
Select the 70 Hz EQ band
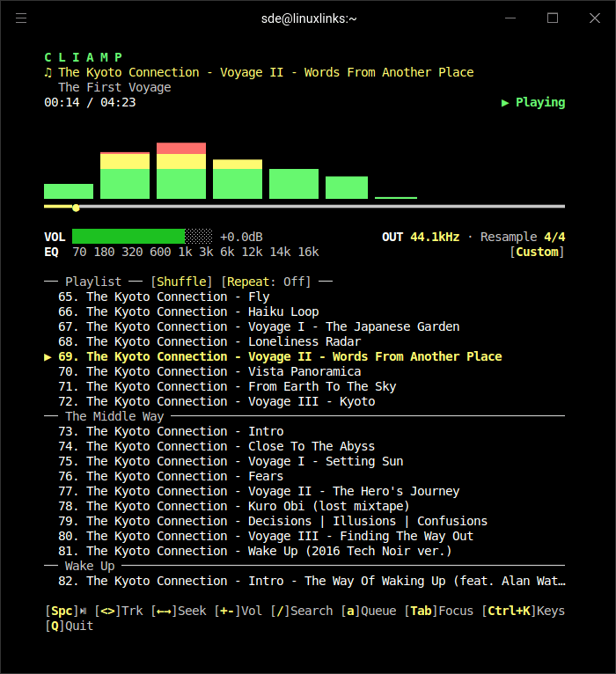click(79, 252)
